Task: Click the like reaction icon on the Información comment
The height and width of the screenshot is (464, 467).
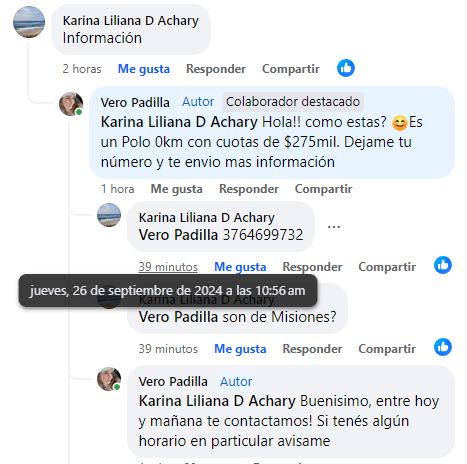Action: click(346, 68)
